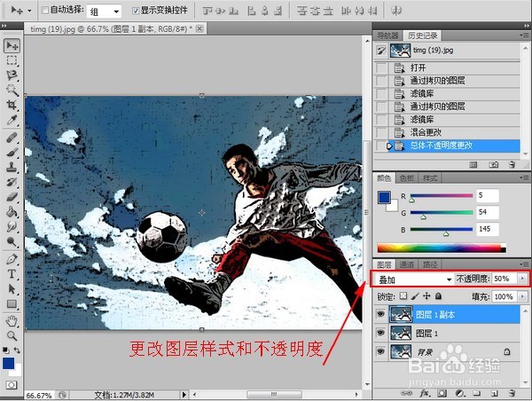Viewport: 532px width, 401px height.
Task: Open the Layers panel options menu
Action: point(524,263)
